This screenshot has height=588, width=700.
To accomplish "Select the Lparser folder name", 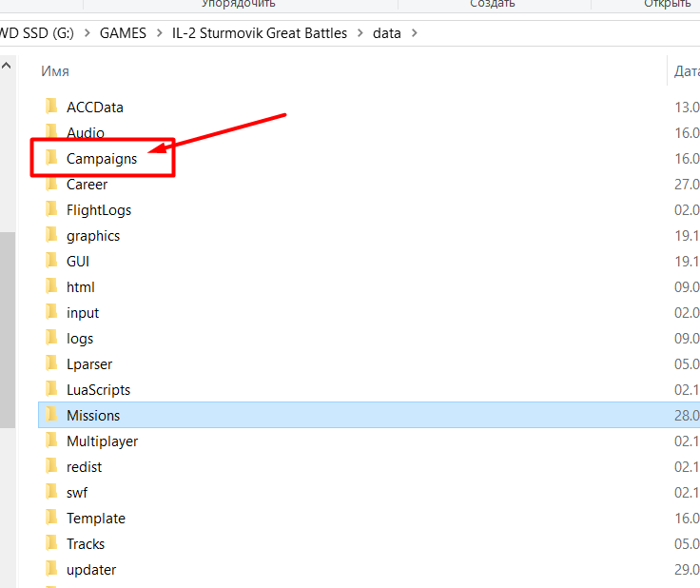I will click(x=89, y=364).
